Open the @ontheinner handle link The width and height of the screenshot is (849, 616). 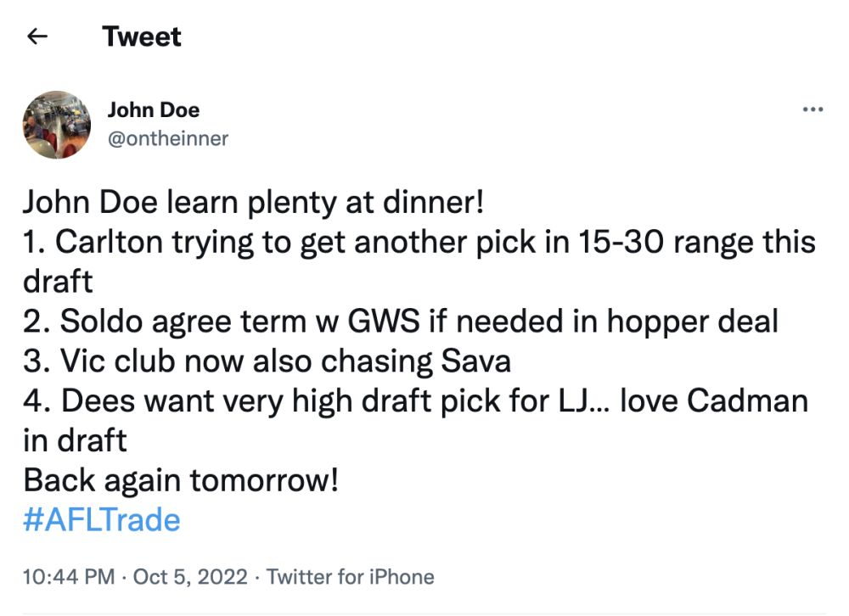pyautogui.click(x=168, y=138)
